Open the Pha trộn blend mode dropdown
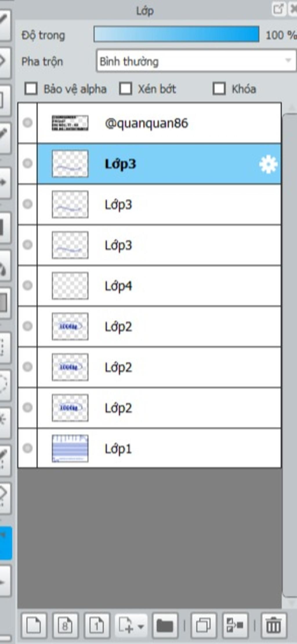 pos(196,61)
